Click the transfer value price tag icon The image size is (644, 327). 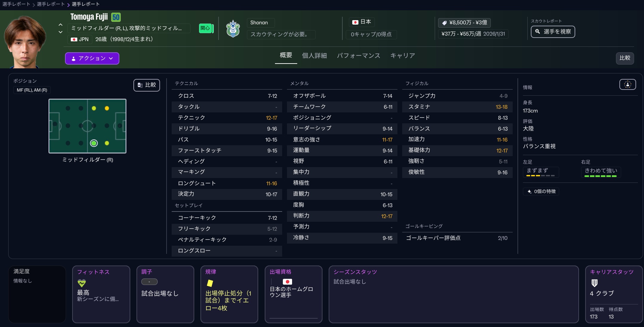pos(444,23)
